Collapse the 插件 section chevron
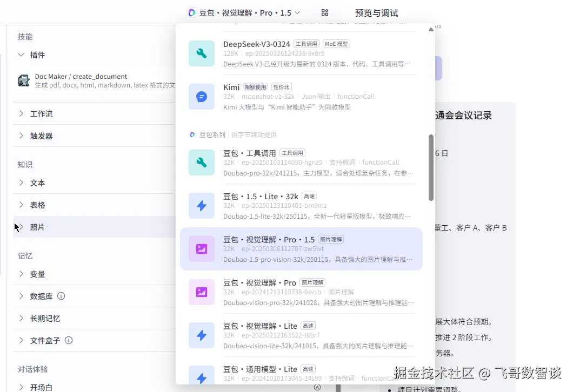The image size is (573, 392). coord(21,55)
